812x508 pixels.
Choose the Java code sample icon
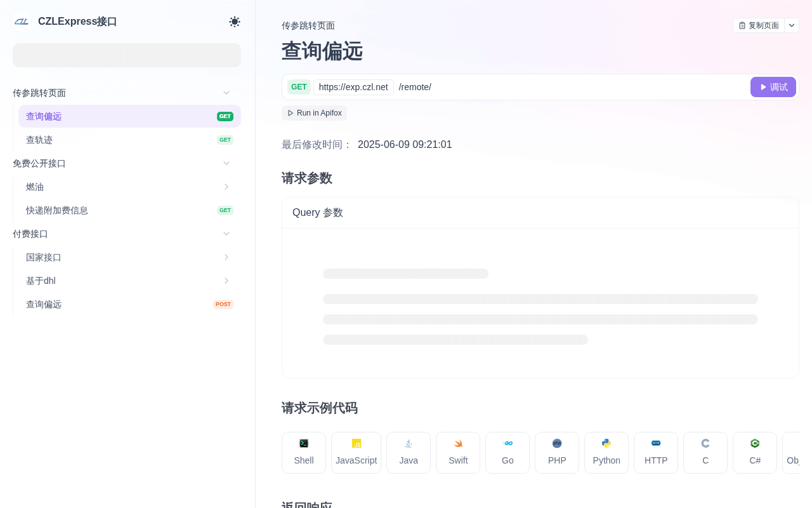[x=409, y=443]
